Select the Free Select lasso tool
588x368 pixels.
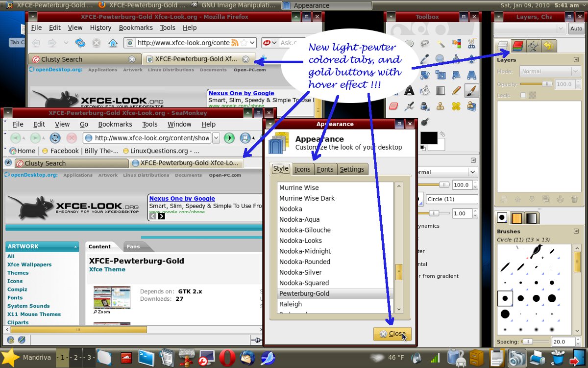(425, 44)
